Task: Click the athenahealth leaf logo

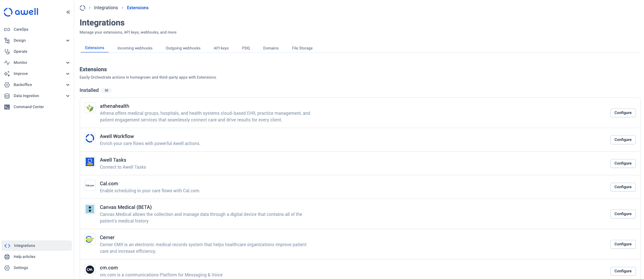Action: point(90,108)
